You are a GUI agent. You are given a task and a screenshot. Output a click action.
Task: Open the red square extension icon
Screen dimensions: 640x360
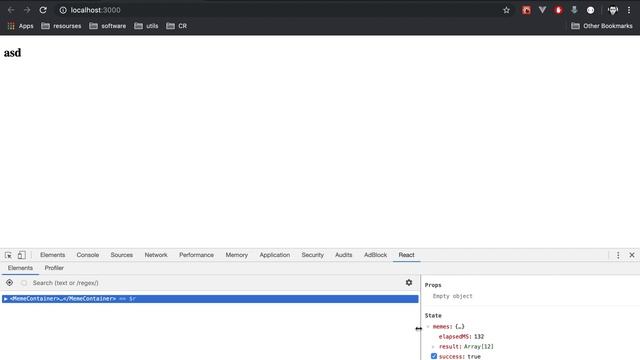tap(526, 10)
